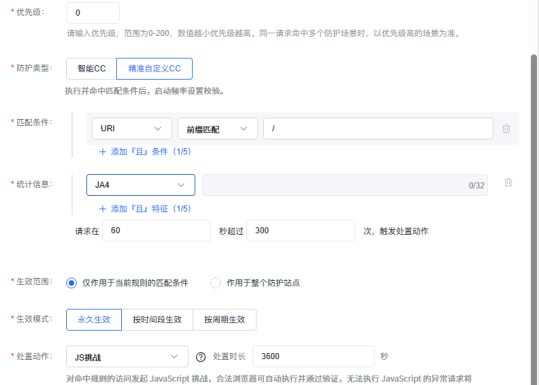
Task: Click the JavaScript 挑战 description text
Action: (269, 379)
